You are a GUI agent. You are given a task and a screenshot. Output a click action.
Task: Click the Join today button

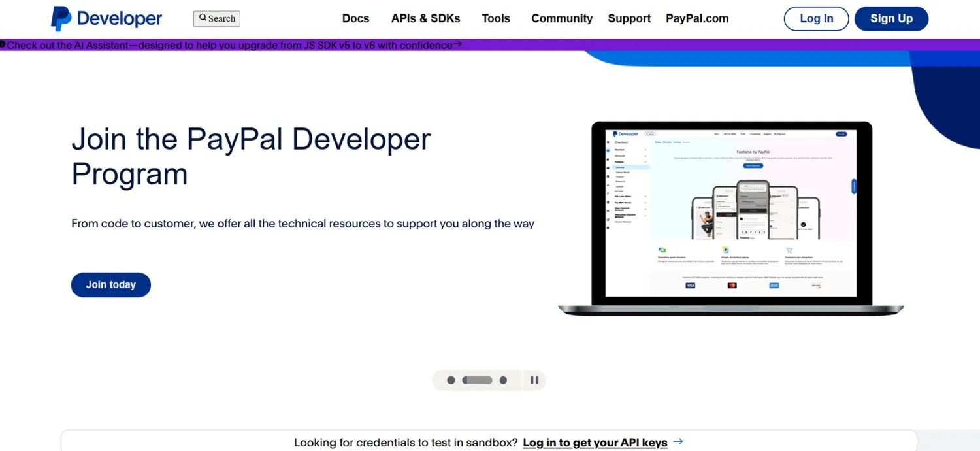coord(111,285)
